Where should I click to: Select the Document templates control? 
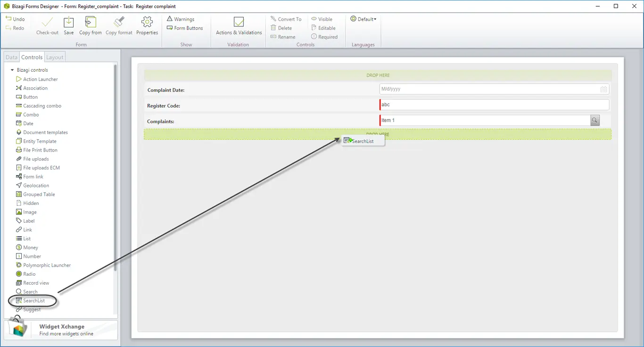42,132
